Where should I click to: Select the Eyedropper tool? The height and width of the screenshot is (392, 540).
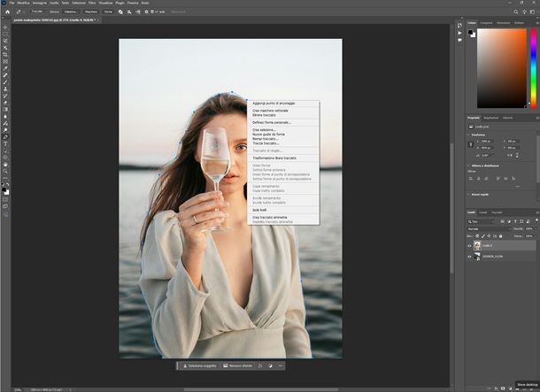click(x=5, y=68)
